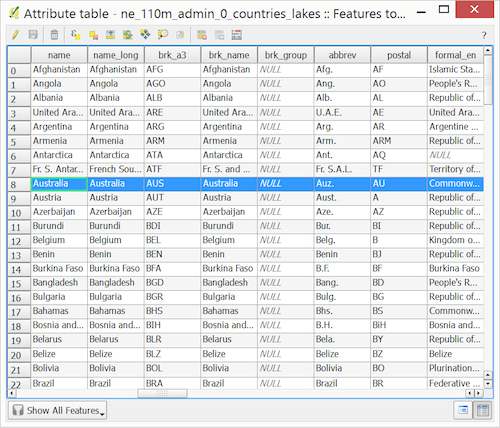Click the help question mark icon

coord(484,35)
